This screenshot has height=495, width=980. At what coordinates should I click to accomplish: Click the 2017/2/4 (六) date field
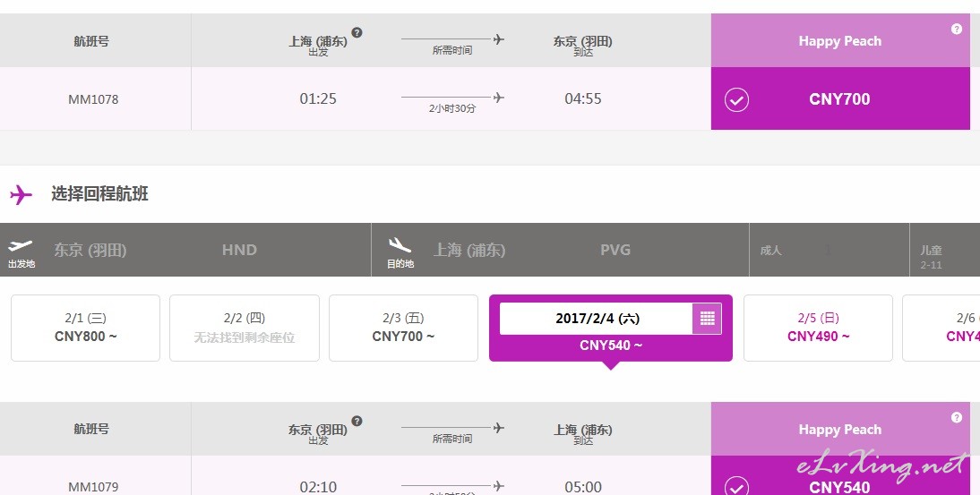click(x=597, y=319)
